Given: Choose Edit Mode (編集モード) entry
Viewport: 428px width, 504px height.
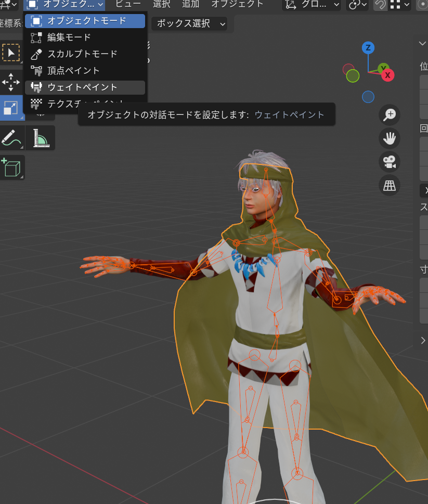Looking at the screenshot, I should pos(85,37).
